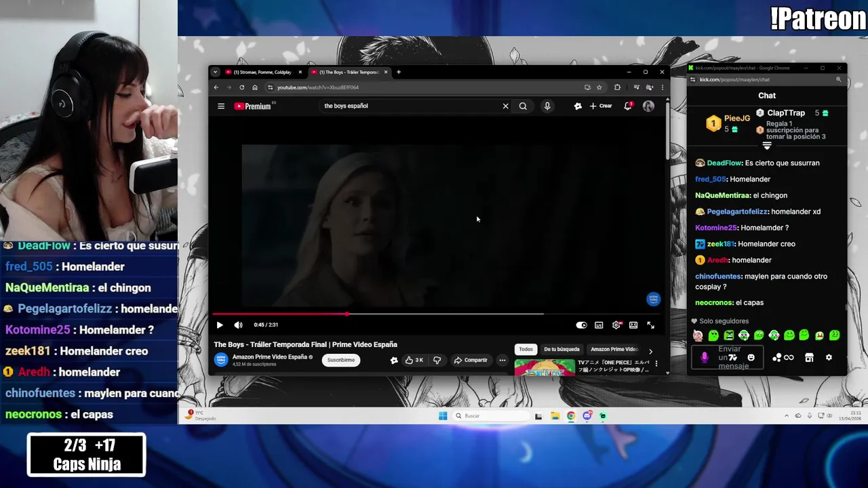868x488 pixels.
Task: Open the ONE PIECE recommended video thumbnail
Action: [545, 367]
